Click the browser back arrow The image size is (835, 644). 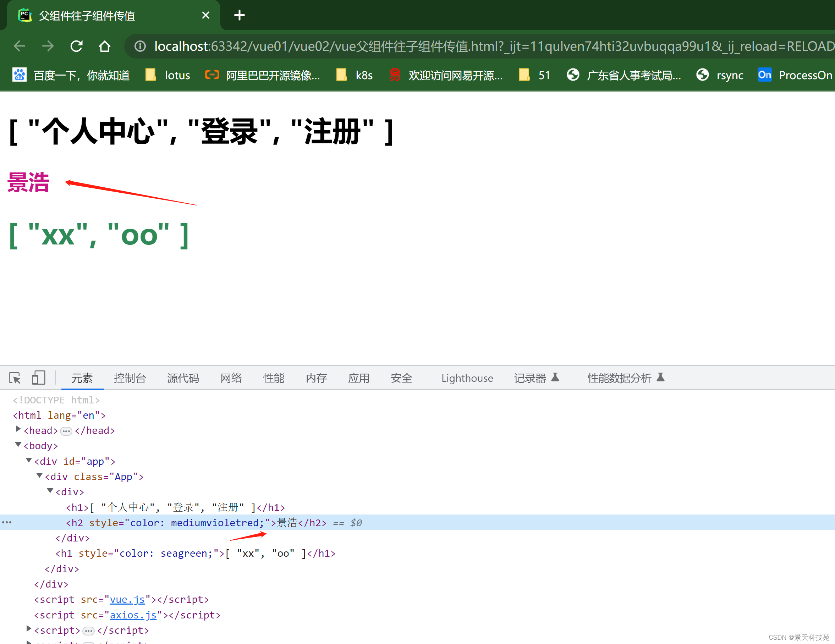point(20,46)
